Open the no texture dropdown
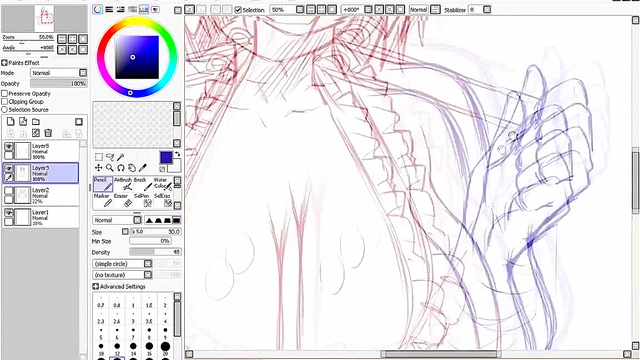Viewport: 640px width, 360px height. point(122,275)
